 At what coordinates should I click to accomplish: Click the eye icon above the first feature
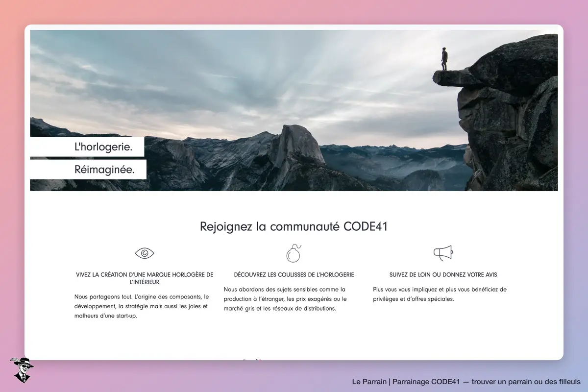tap(145, 253)
